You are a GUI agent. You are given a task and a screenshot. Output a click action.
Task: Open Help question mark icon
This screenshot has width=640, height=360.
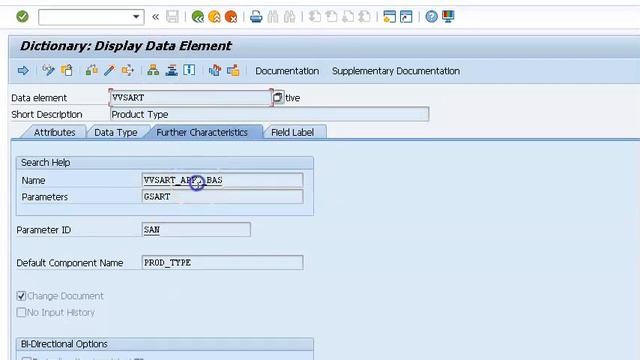click(431, 17)
